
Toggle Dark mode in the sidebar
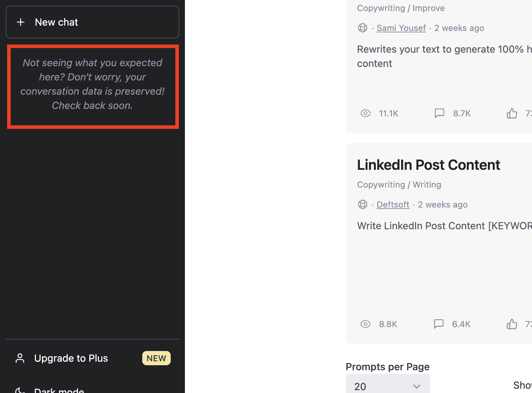pos(59,390)
